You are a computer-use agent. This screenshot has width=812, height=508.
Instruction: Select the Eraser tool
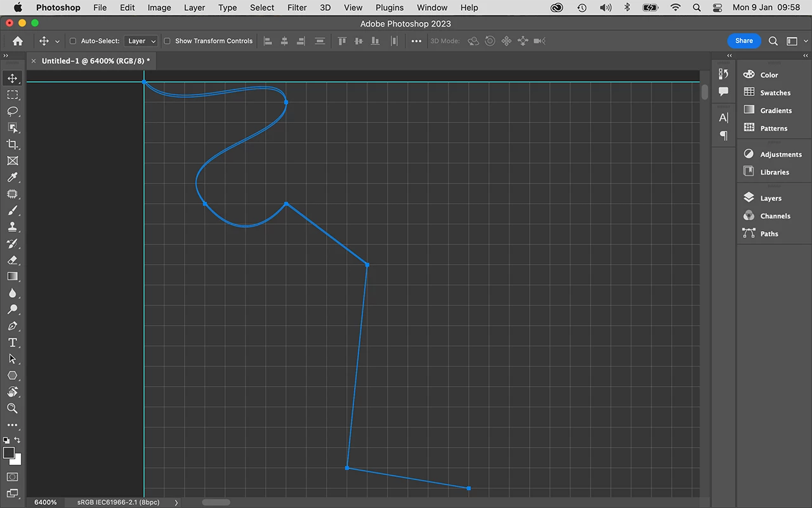pyautogui.click(x=12, y=260)
